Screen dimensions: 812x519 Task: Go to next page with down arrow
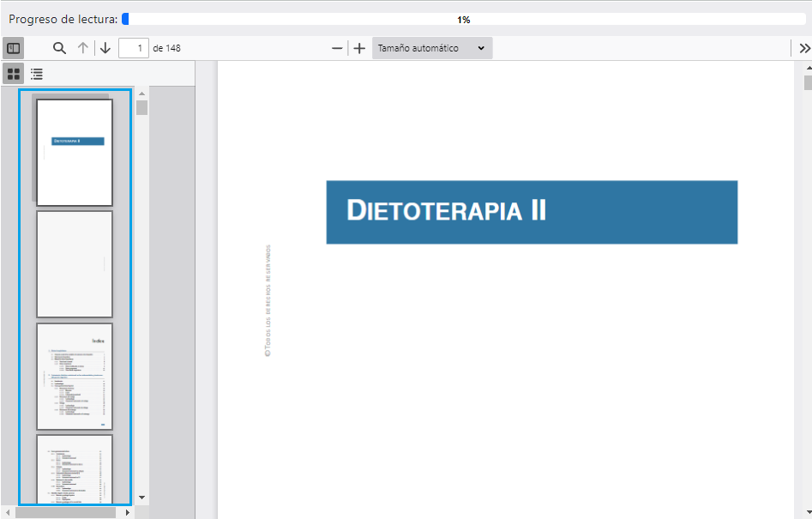[x=105, y=48]
